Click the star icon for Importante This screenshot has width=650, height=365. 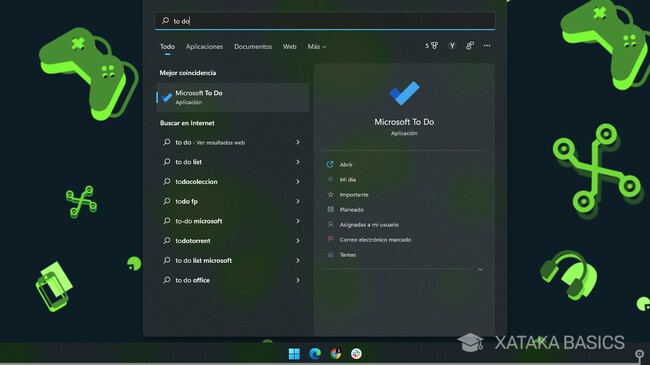click(x=330, y=194)
